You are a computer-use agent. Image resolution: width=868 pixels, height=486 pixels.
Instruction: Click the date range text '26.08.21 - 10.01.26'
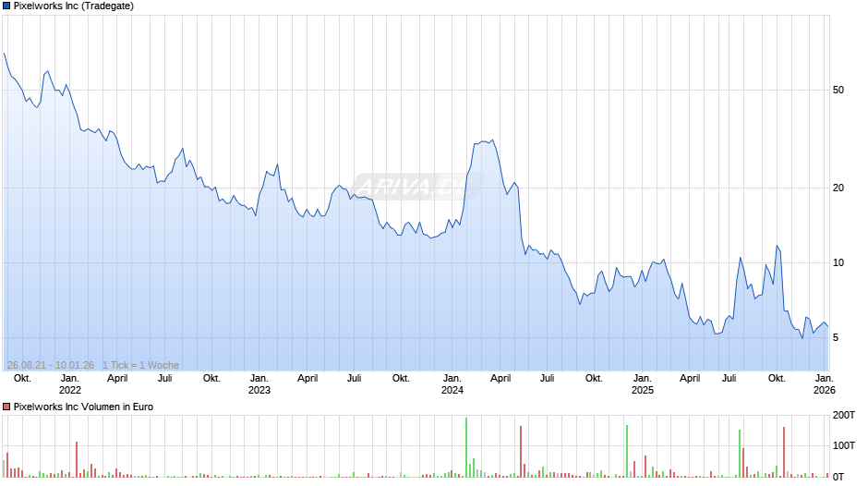tap(51, 365)
